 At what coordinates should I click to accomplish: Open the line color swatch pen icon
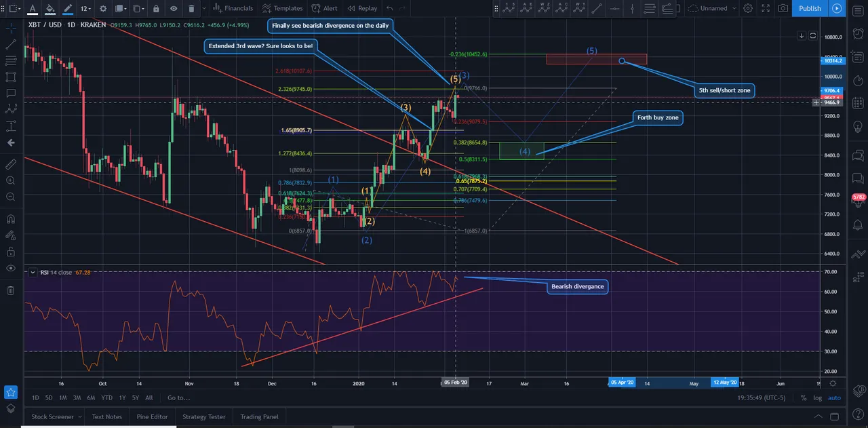[x=67, y=9]
